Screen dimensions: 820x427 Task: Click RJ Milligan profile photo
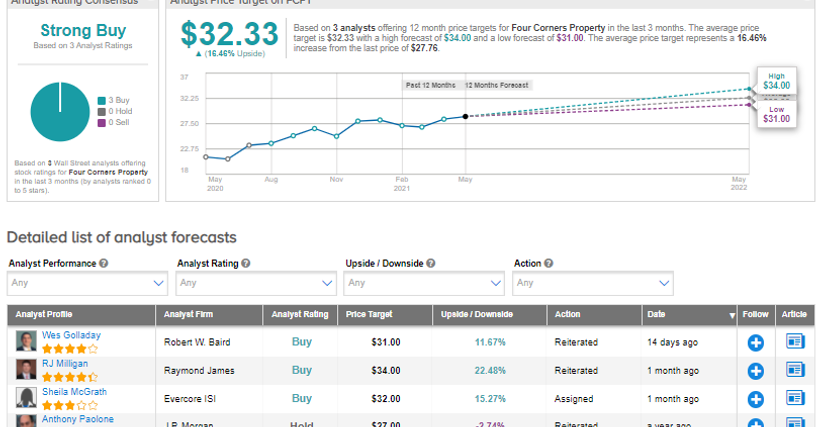[x=26, y=369]
